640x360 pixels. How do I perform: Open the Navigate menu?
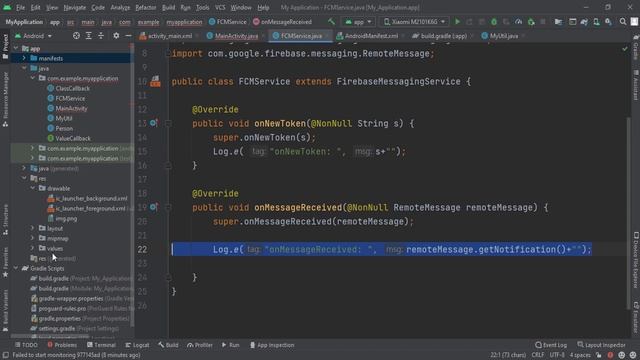pyautogui.click(x=75, y=7)
